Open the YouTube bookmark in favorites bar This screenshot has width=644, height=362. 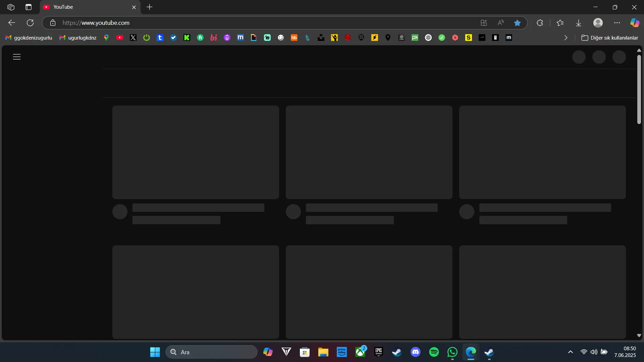click(x=120, y=38)
